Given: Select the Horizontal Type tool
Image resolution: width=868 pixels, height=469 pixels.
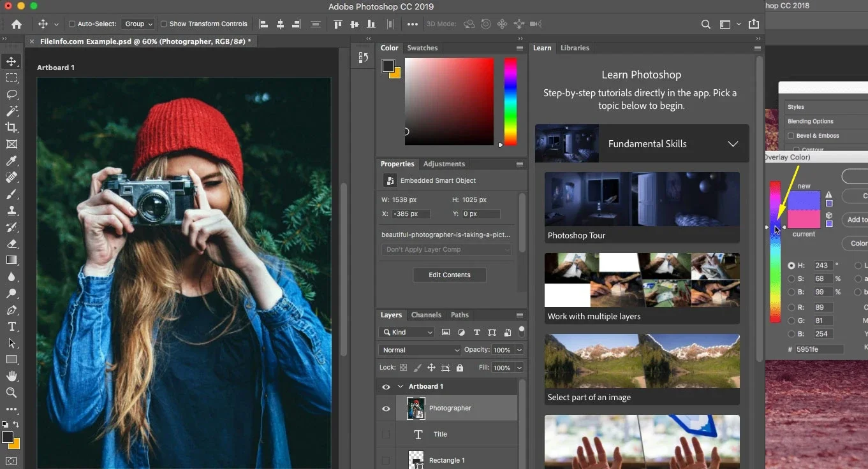Looking at the screenshot, I should click(x=11, y=326).
